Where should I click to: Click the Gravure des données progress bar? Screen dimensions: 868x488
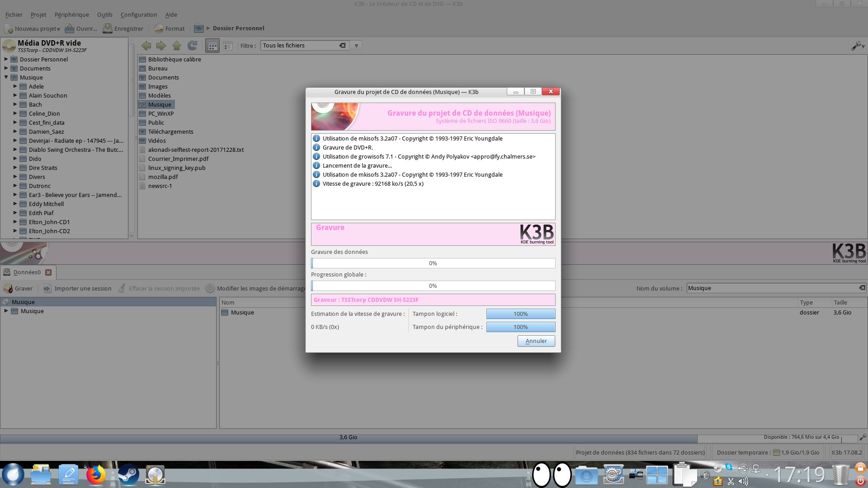point(433,263)
